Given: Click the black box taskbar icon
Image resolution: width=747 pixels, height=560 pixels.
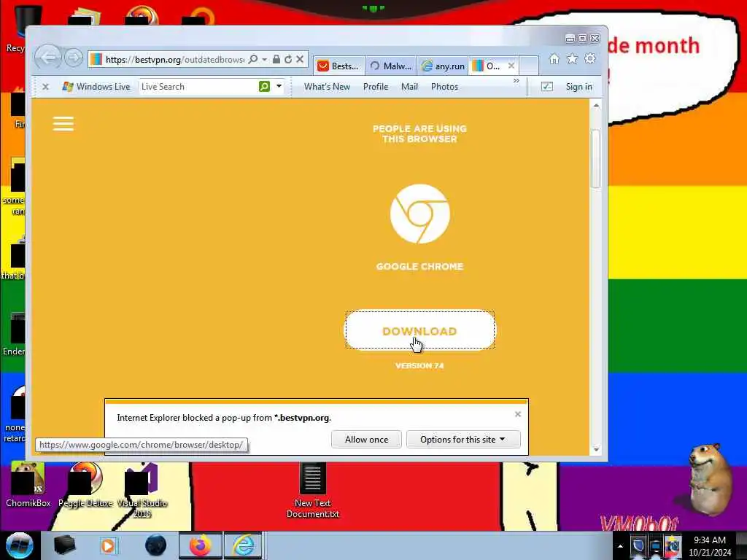Looking at the screenshot, I should click(x=64, y=545).
